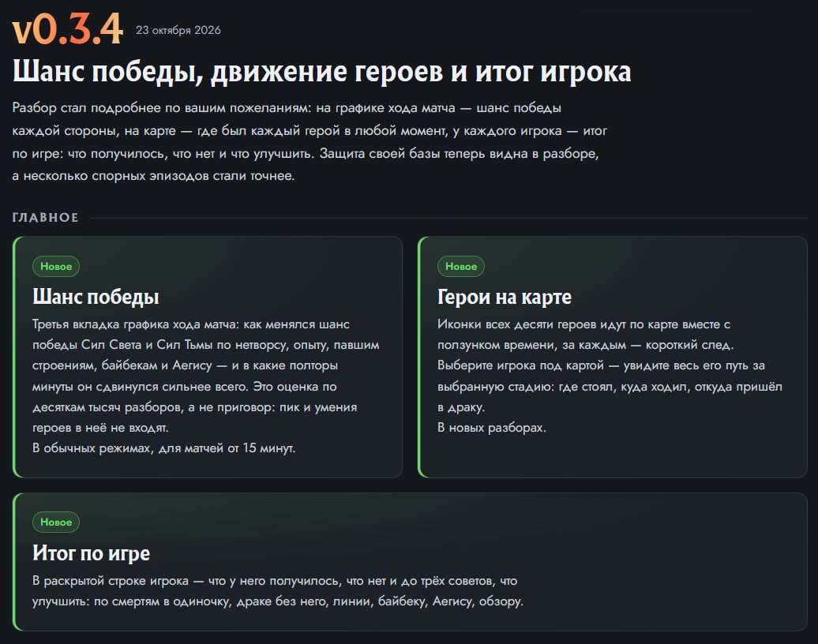Click the date 23 октября 2026
The image size is (818, 644).
click(x=178, y=30)
